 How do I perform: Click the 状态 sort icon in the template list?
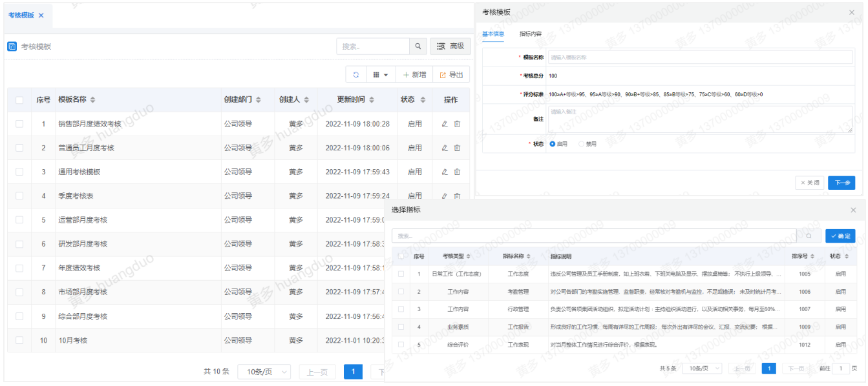[x=422, y=100]
